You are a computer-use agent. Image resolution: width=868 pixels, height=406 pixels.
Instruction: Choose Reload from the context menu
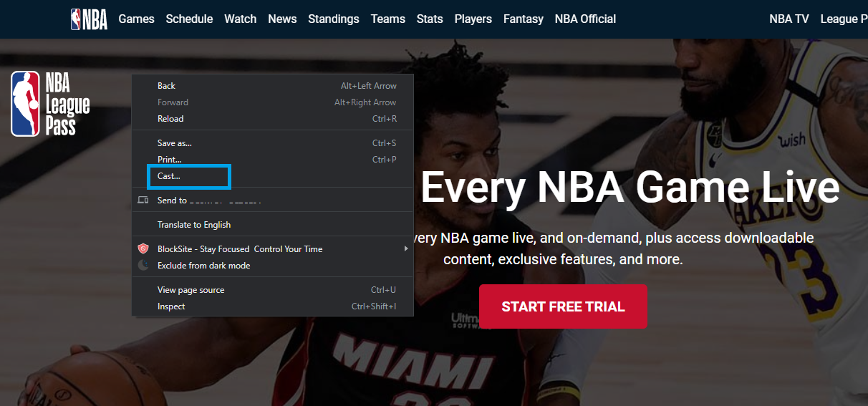coord(273,119)
